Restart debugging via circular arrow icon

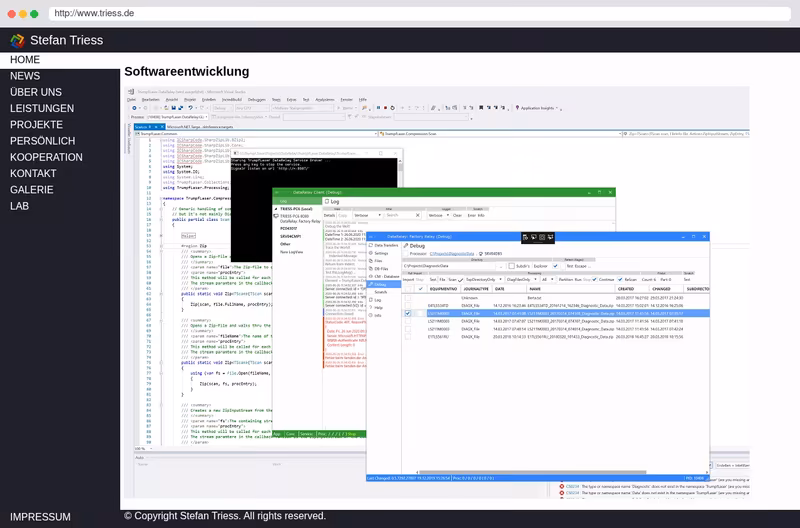coord(392,108)
